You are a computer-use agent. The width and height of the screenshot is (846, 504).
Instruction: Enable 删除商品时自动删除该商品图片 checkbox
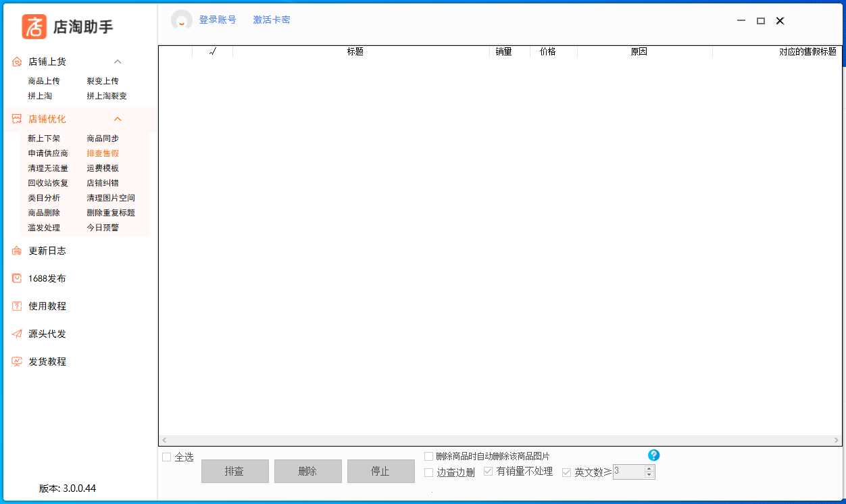pos(428,457)
